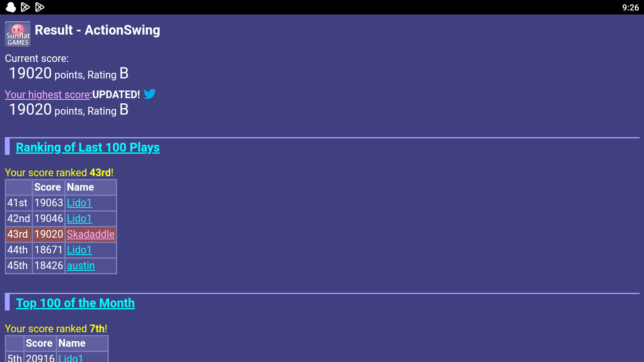Click the Skadaddle player name link
This screenshot has height=362, width=644.
[91, 234]
